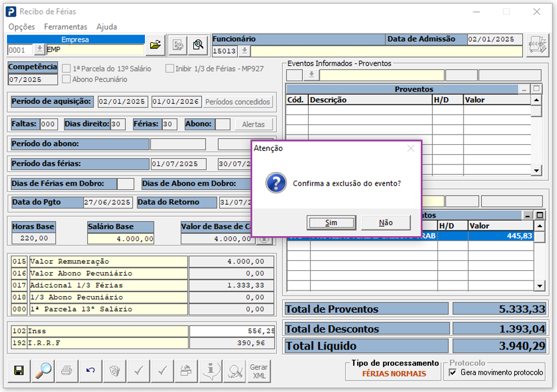The width and height of the screenshot is (557, 392).
Task: Click the aquisition period start date 02/01/2025
Action: 122,102
